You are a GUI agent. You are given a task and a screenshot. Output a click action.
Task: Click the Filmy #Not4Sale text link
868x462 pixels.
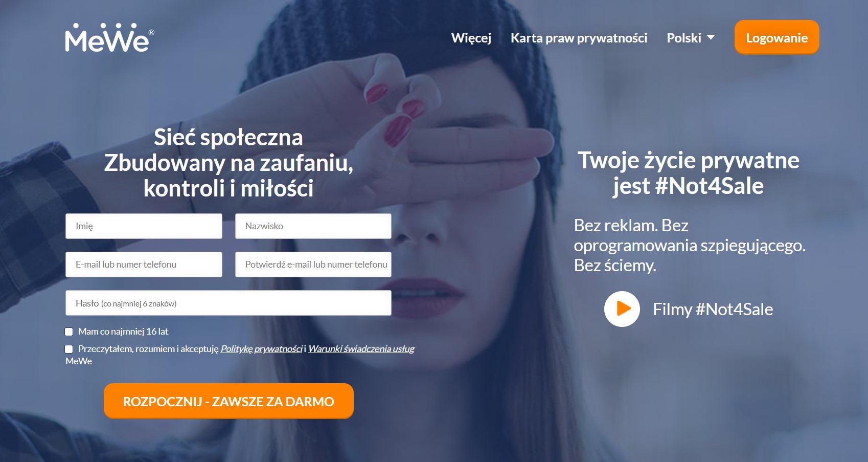click(713, 309)
